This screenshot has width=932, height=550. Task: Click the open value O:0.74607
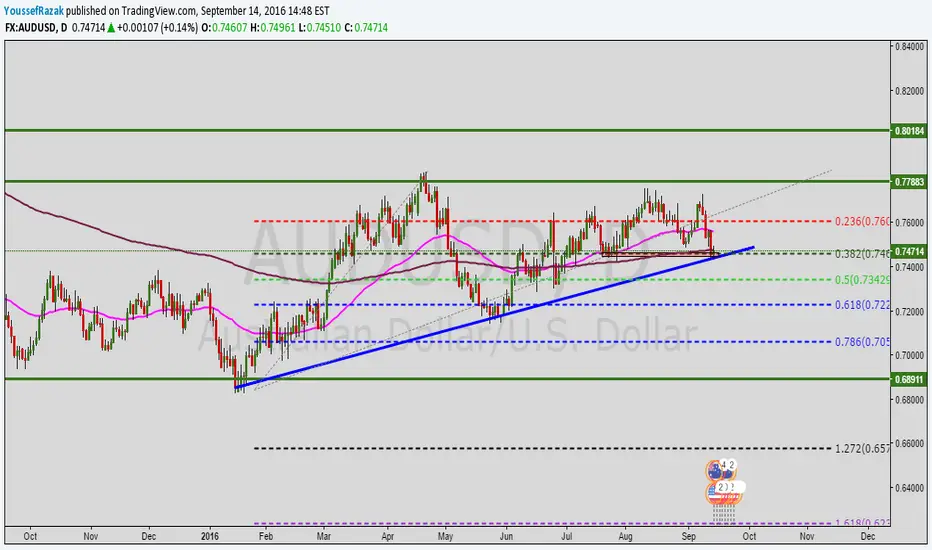(224, 27)
